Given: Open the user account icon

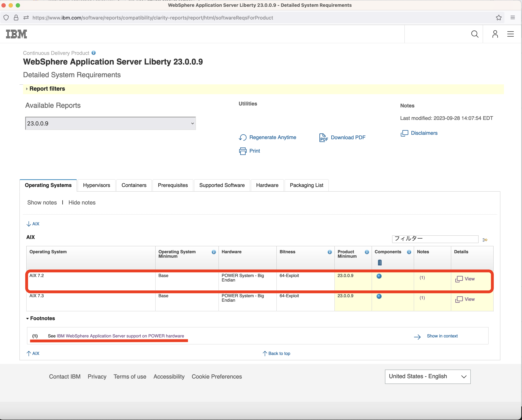Looking at the screenshot, I should click(x=495, y=34).
